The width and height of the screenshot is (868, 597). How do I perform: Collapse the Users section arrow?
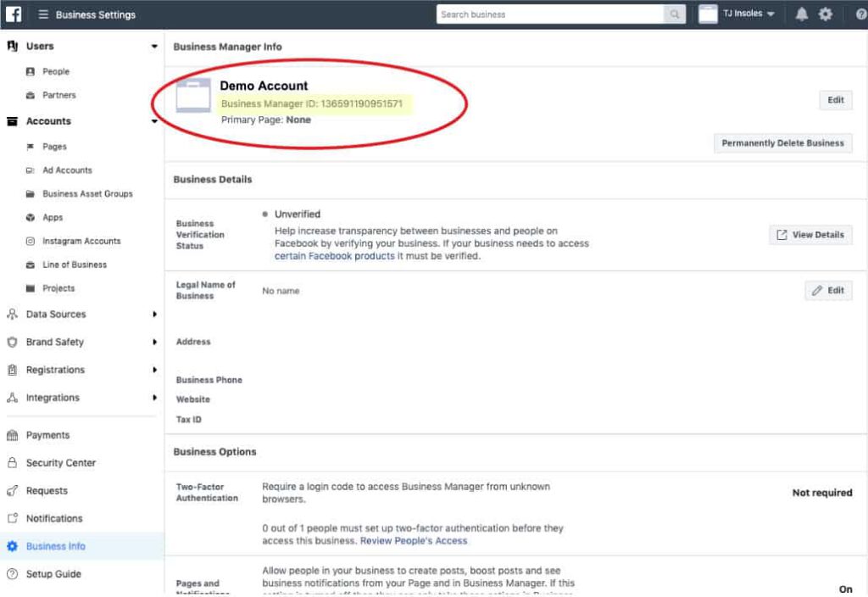(x=154, y=47)
